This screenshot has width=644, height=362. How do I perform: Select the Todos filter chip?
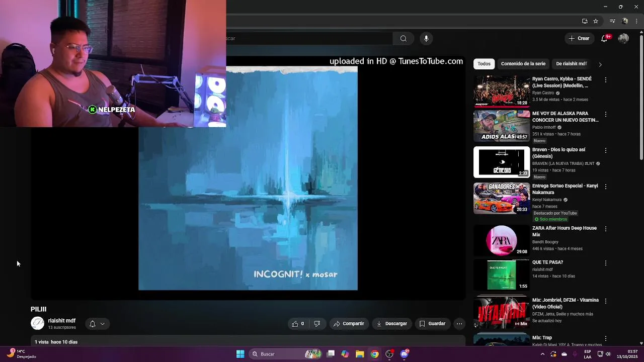(x=484, y=64)
